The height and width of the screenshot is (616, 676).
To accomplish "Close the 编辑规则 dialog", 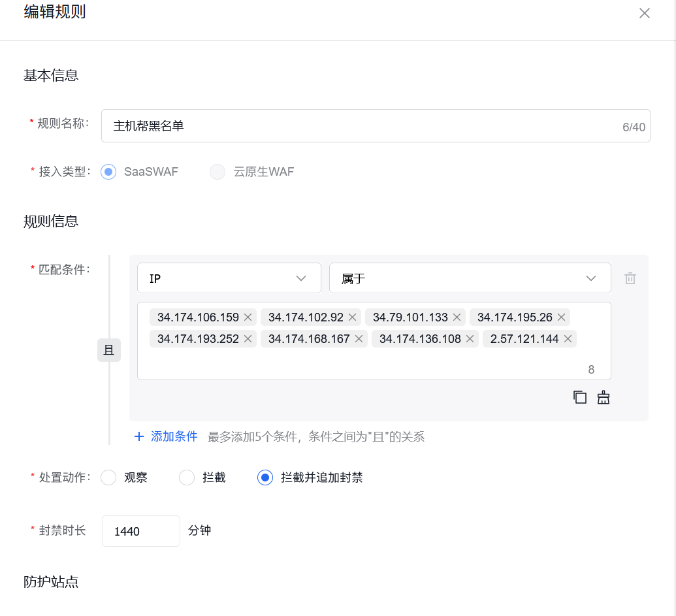I will 644,13.
